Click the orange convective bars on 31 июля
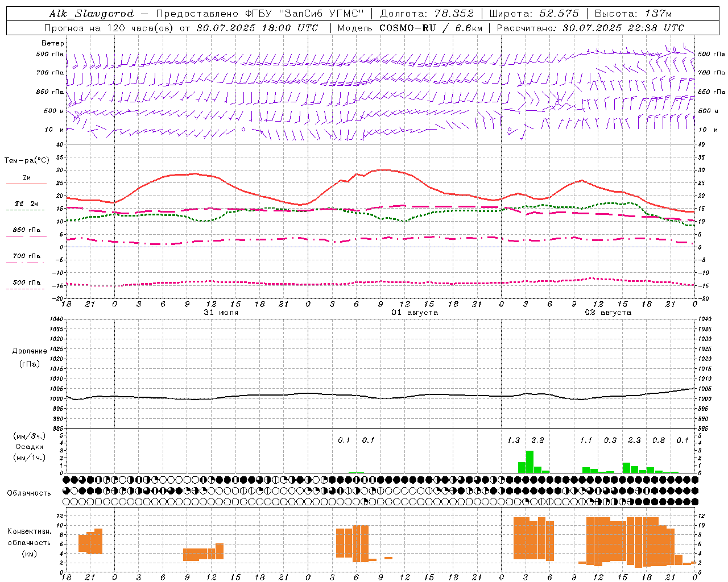Image resolution: width=728 pixels, height=582 pixels. [203, 552]
